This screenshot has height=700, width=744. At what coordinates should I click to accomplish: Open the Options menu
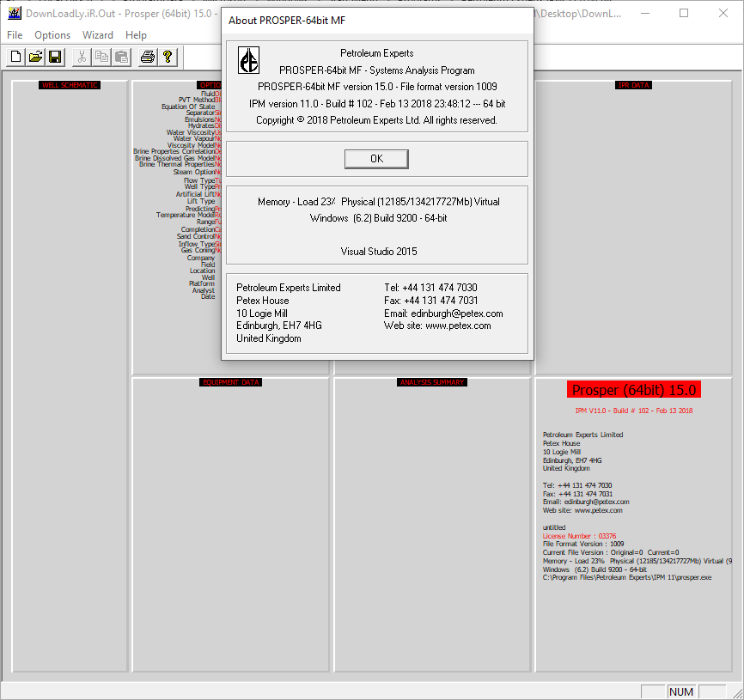coord(52,35)
